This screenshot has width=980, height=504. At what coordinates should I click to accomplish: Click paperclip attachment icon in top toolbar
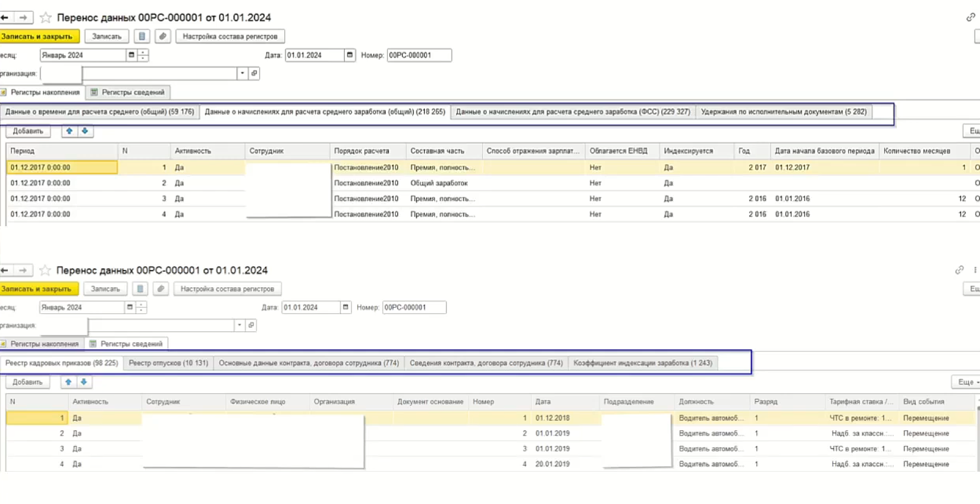[x=163, y=37]
